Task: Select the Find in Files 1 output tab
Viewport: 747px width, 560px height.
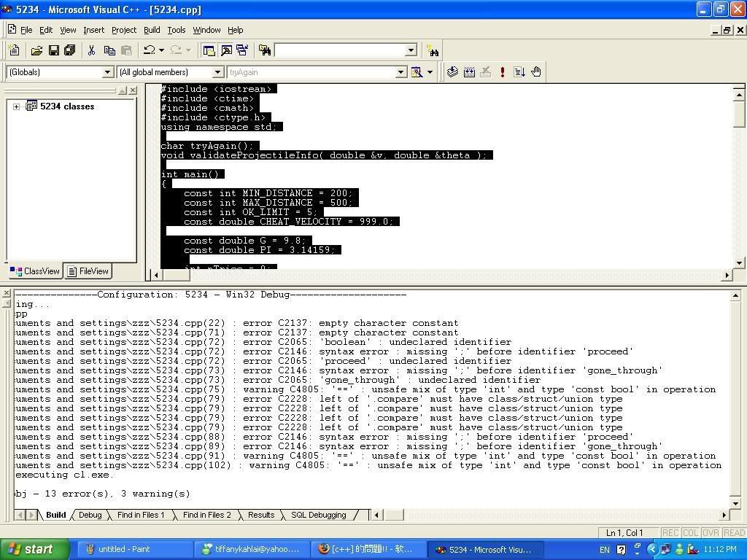Action: pos(141,515)
